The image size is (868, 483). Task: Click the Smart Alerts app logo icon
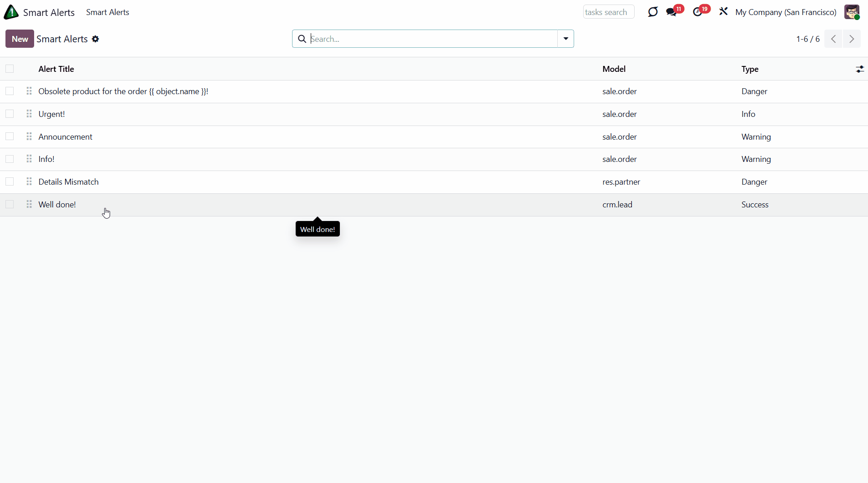pyautogui.click(x=11, y=12)
